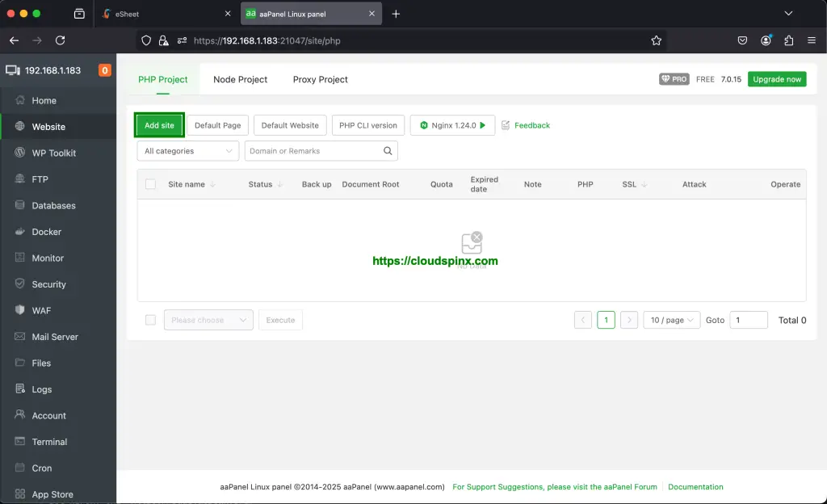Toggle the select-all sites checkbox
Screen dimensions: 827x504
[x=150, y=184]
